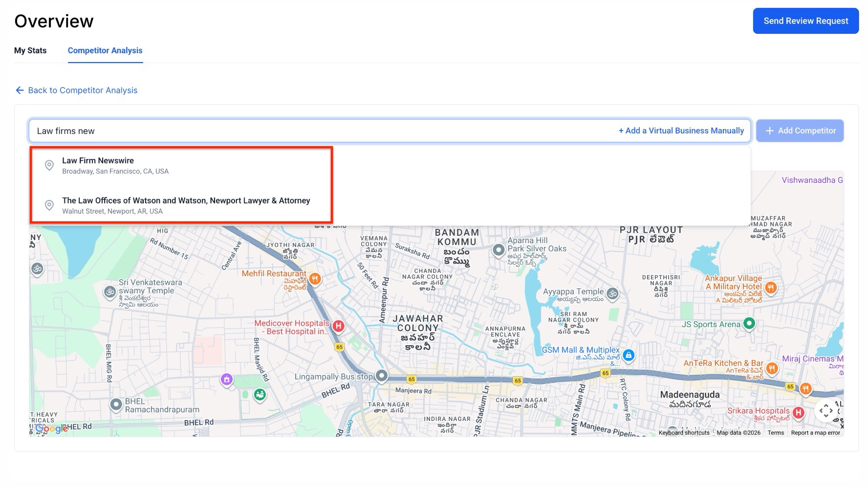
Task: Click the Add Competitor button
Action: pos(800,131)
